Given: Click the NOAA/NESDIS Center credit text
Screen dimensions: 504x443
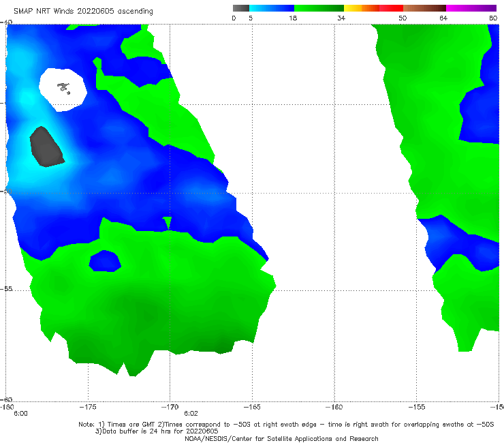Looking at the screenshot, I should (x=281, y=438).
